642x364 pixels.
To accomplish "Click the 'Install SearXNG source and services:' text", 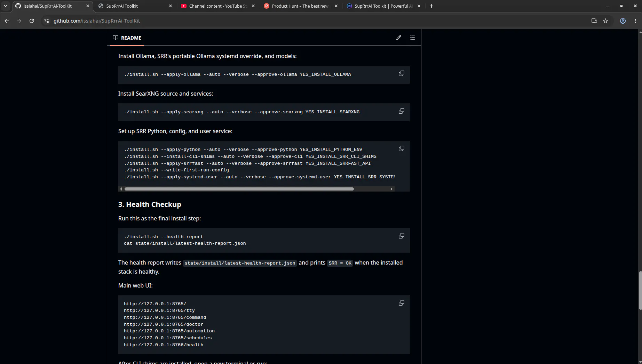I will 166,94.
